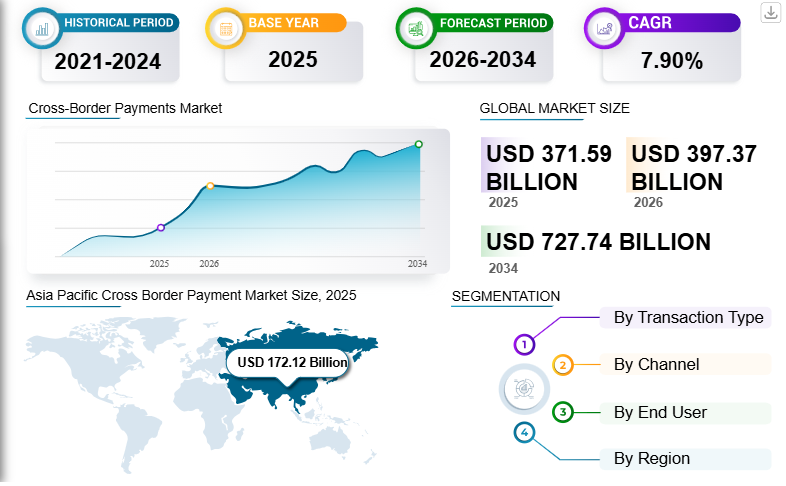Click the Forecast Period monitor icon

416,29
